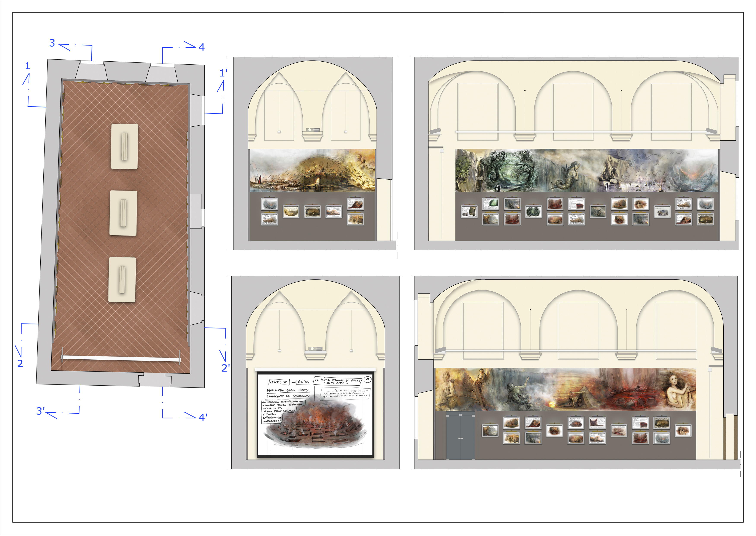
Task: Click the circled number "26" on the sketch
Action: point(368,379)
